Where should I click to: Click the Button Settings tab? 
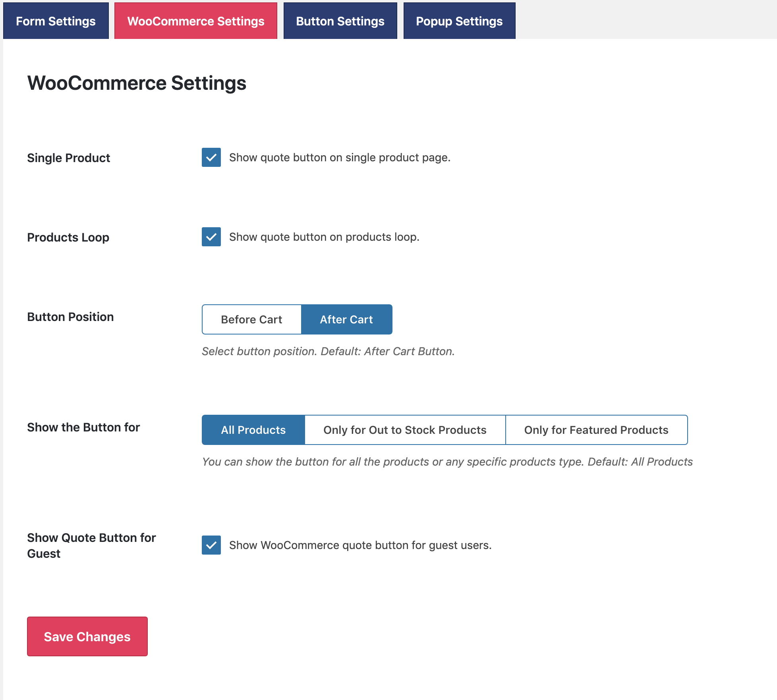[x=340, y=20]
